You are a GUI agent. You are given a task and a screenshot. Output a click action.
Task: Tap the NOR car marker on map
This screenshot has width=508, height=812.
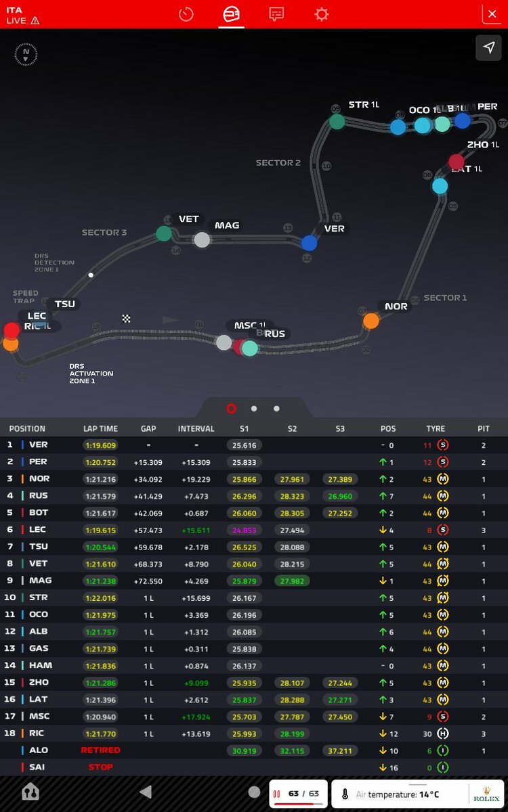[371, 321]
